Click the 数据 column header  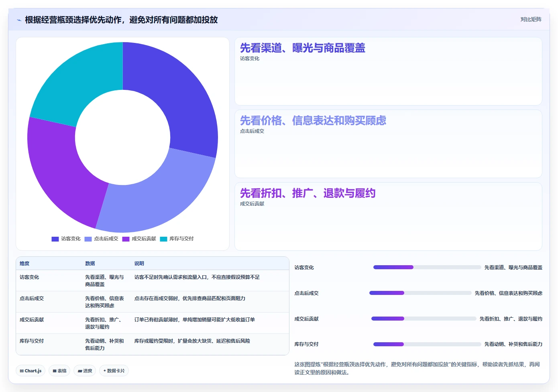pos(90,264)
